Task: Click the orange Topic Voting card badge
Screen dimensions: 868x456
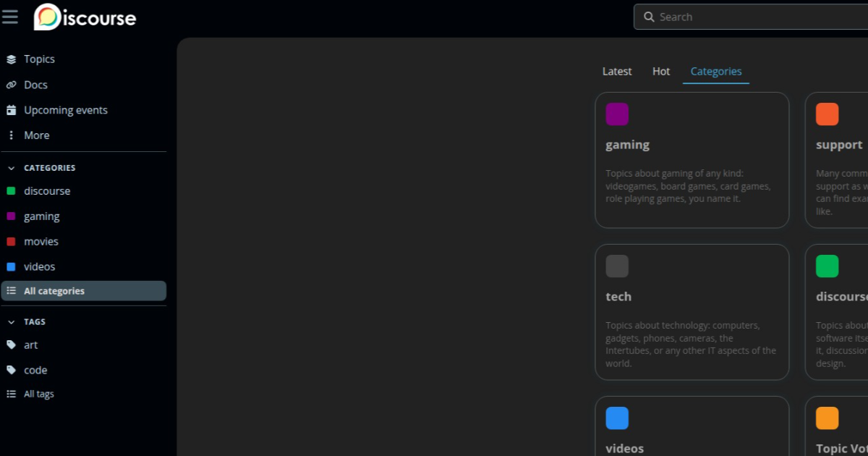Action: 827,418
